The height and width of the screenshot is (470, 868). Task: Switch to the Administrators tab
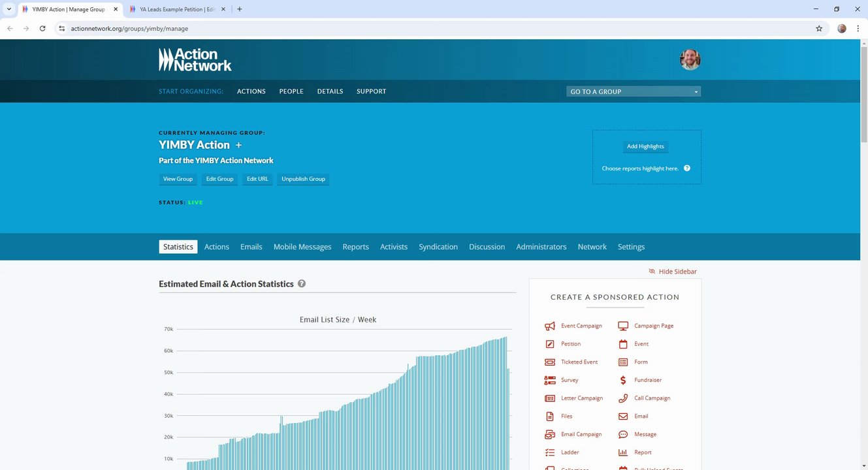pyautogui.click(x=541, y=247)
